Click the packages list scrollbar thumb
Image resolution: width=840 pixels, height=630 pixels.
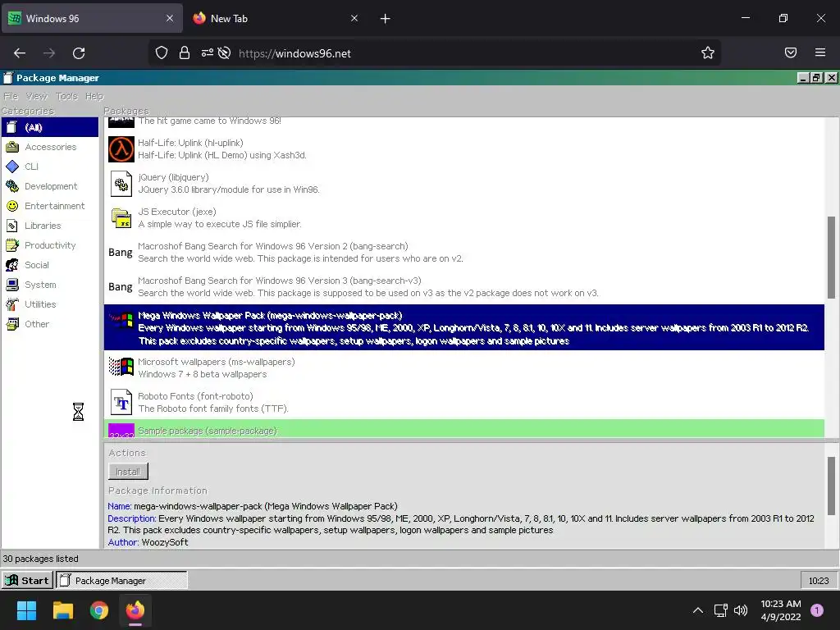831,257
